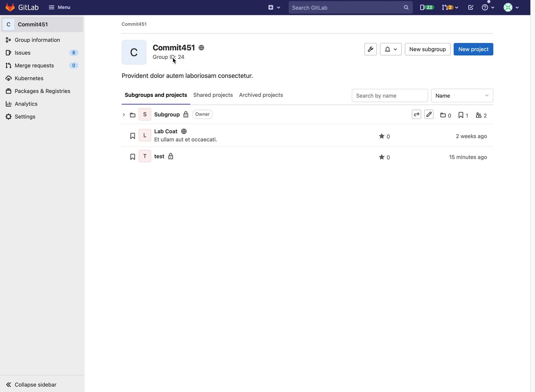This screenshot has height=392, width=535.
Task: Click the New project button
Action: click(x=473, y=49)
